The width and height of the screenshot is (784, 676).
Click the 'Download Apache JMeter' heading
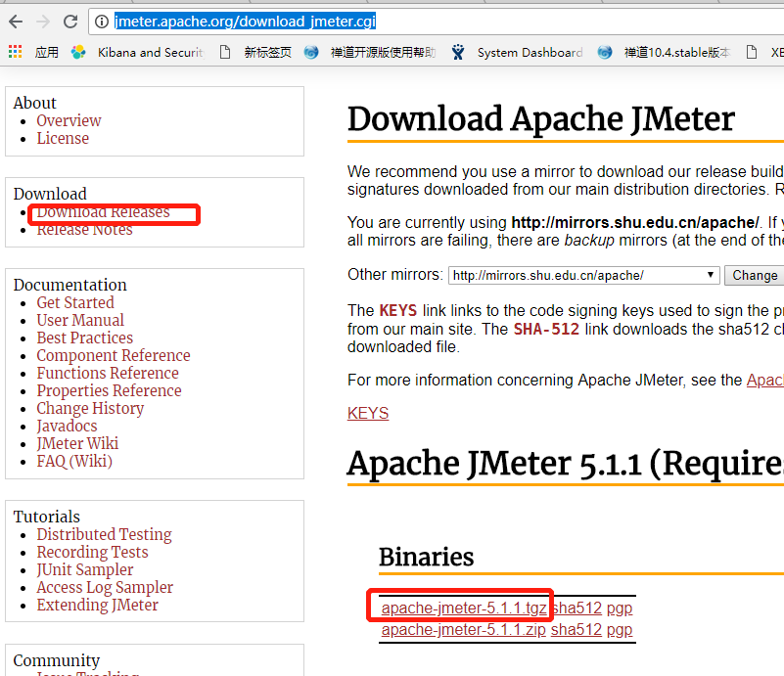tap(541, 119)
